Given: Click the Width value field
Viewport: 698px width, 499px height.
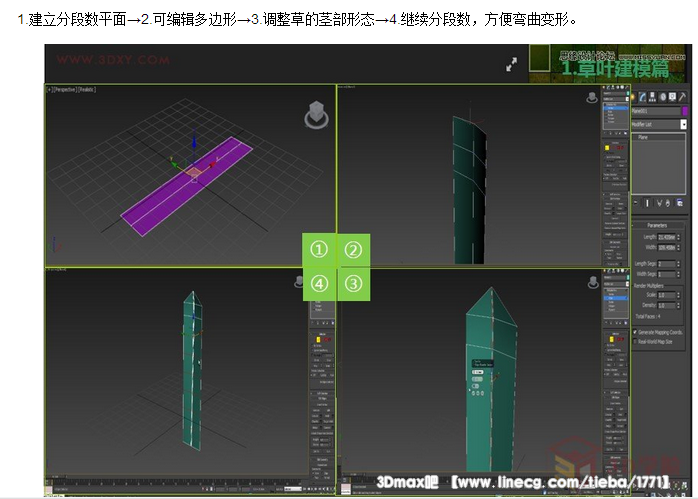Looking at the screenshot, I should (666, 247).
